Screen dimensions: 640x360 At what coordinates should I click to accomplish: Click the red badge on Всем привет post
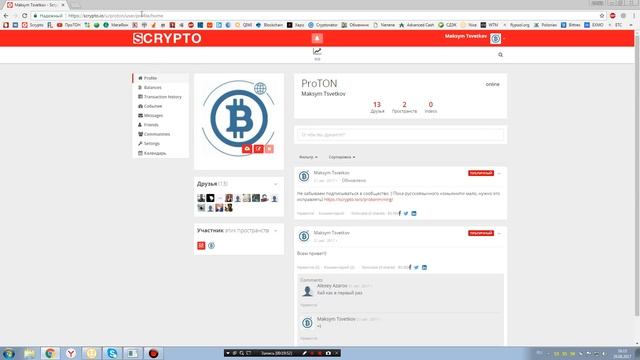point(481,233)
